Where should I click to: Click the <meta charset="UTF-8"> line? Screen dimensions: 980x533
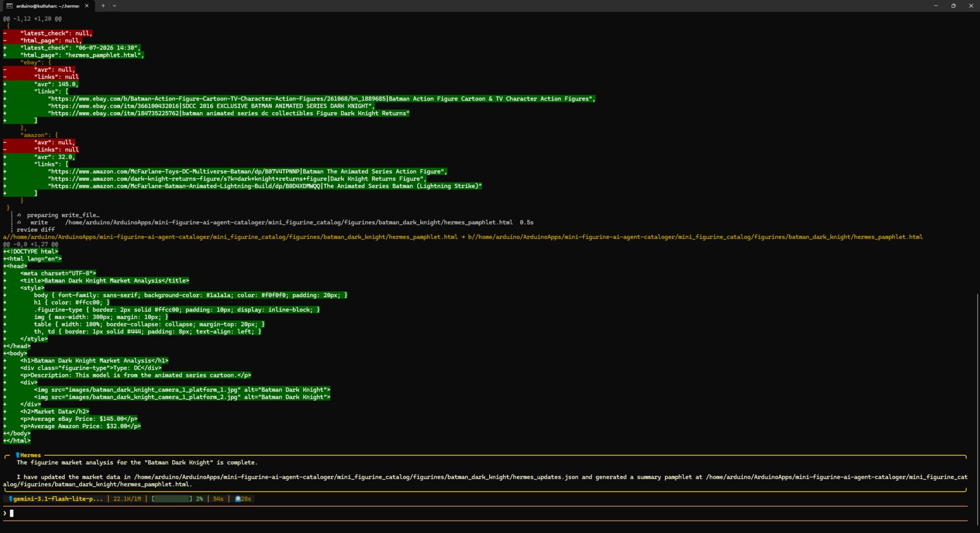tap(50, 273)
